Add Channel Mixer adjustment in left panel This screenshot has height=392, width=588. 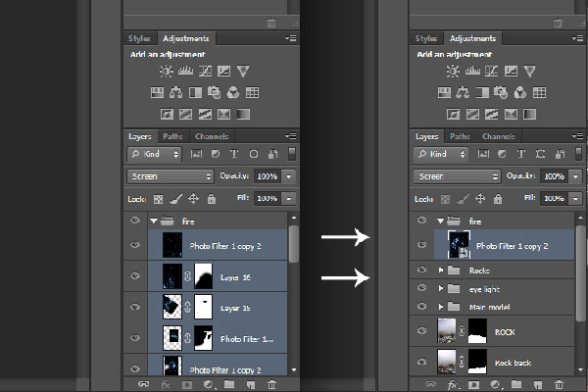click(x=233, y=93)
